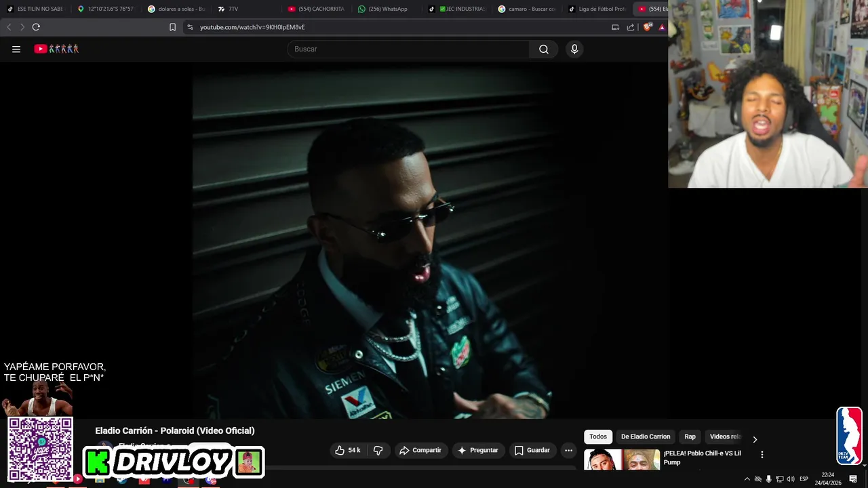
Task: Switch to the JEC INDUSTRIAS tab
Action: (456, 9)
